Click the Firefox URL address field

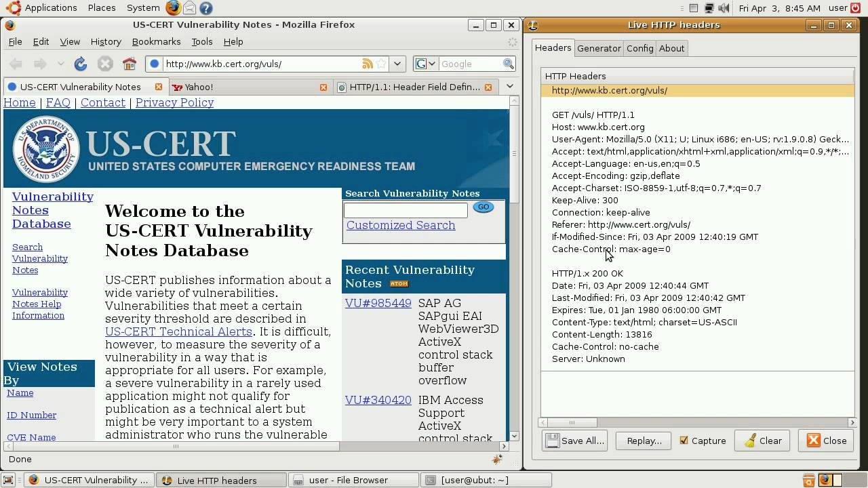[261, 64]
